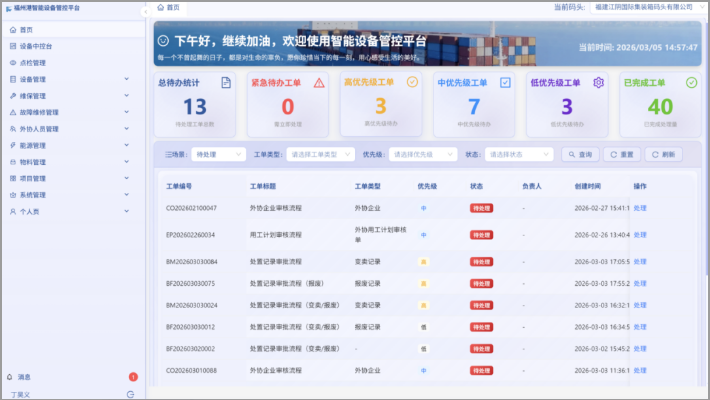This screenshot has width=710, height=400.
Task: Expand the 故障维修管理 sidebar section
Action: pos(126,112)
